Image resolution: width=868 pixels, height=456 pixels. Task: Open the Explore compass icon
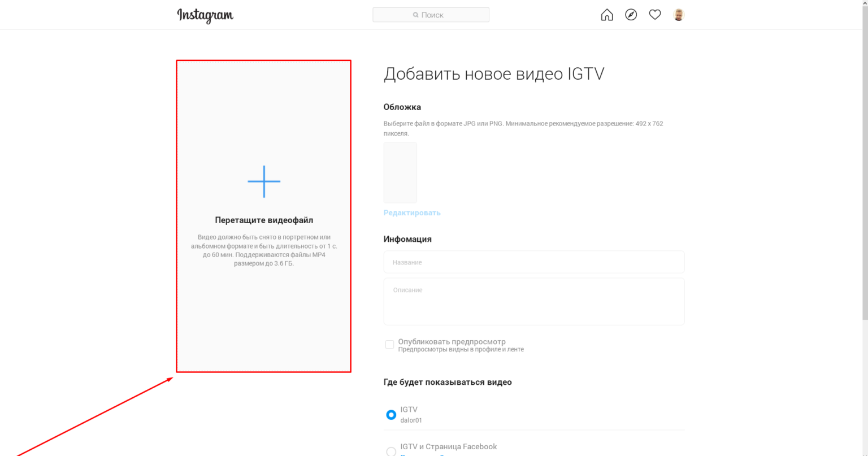[x=631, y=15]
